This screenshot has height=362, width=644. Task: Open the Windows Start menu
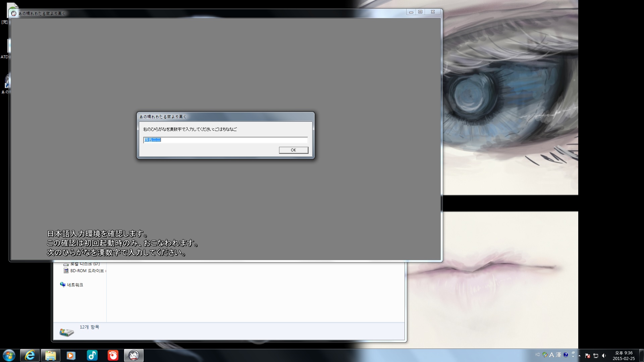coord(9,355)
